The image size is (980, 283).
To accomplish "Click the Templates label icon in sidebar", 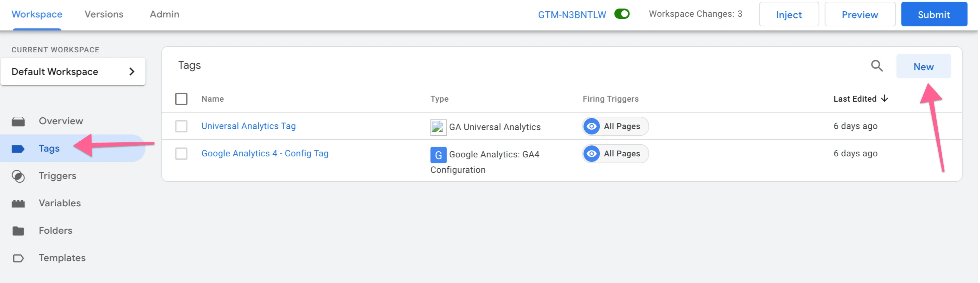I will click(x=18, y=258).
